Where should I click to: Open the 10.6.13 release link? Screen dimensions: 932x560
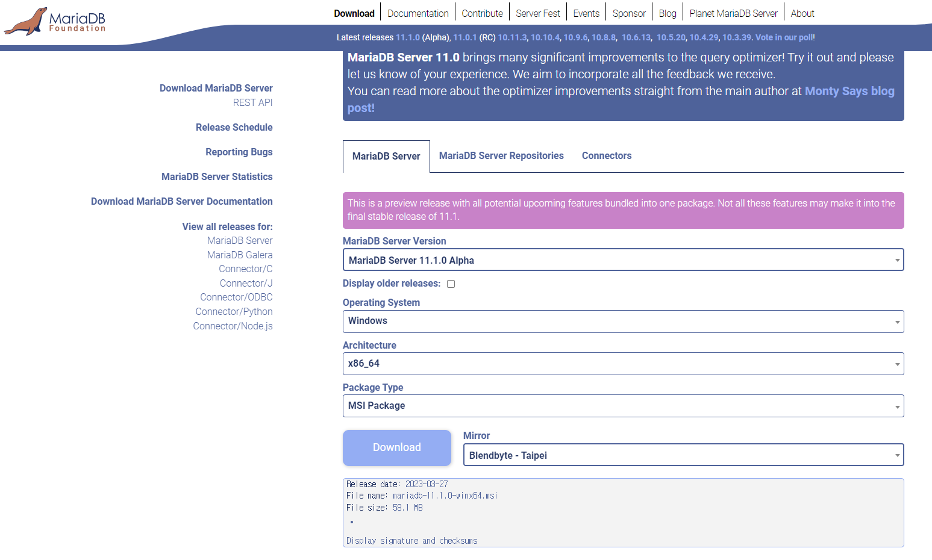pyautogui.click(x=636, y=37)
